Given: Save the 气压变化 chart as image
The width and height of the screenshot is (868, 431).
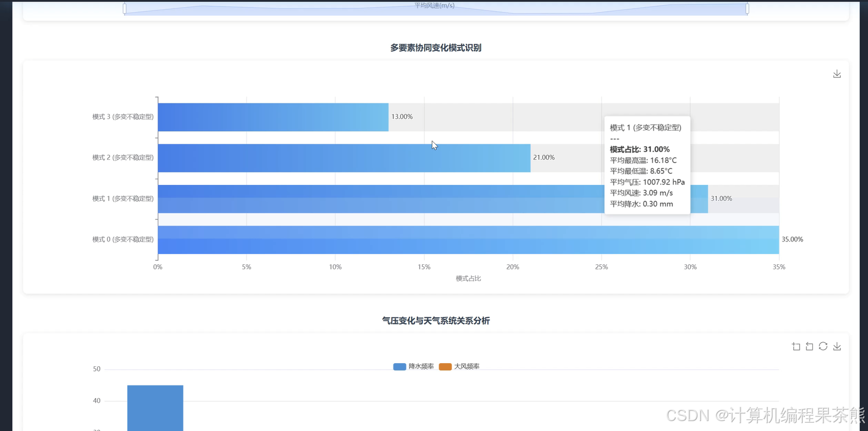Looking at the screenshot, I should 837,346.
